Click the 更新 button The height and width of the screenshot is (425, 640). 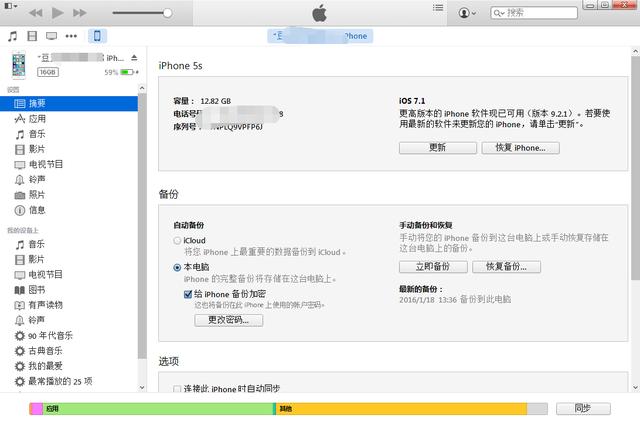click(x=438, y=148)
